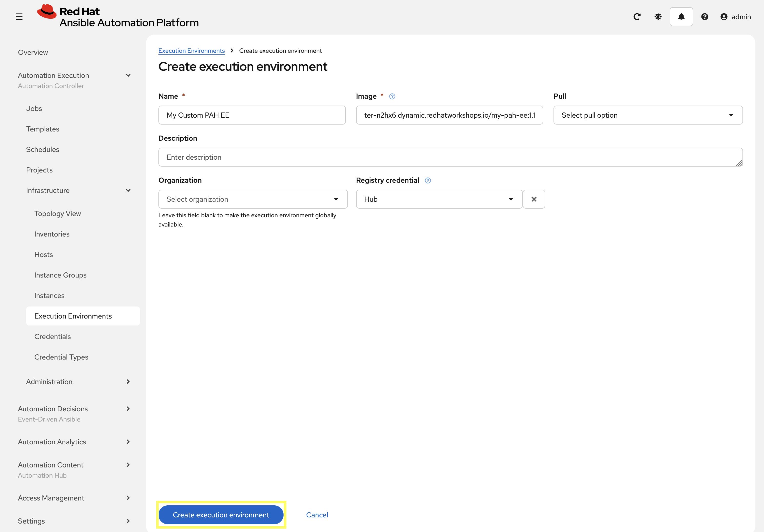Open the admin user account menu

[736, 16]
